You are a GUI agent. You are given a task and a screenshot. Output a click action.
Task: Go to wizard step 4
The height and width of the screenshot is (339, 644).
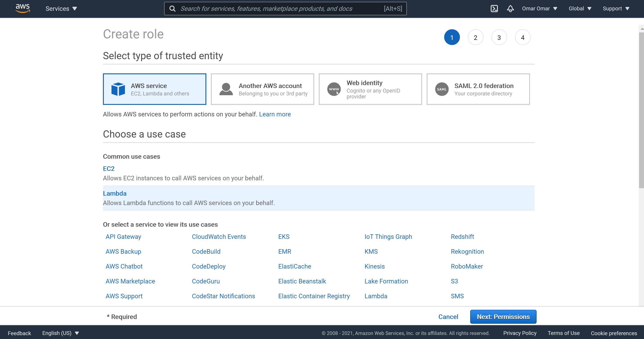(523, 37)
